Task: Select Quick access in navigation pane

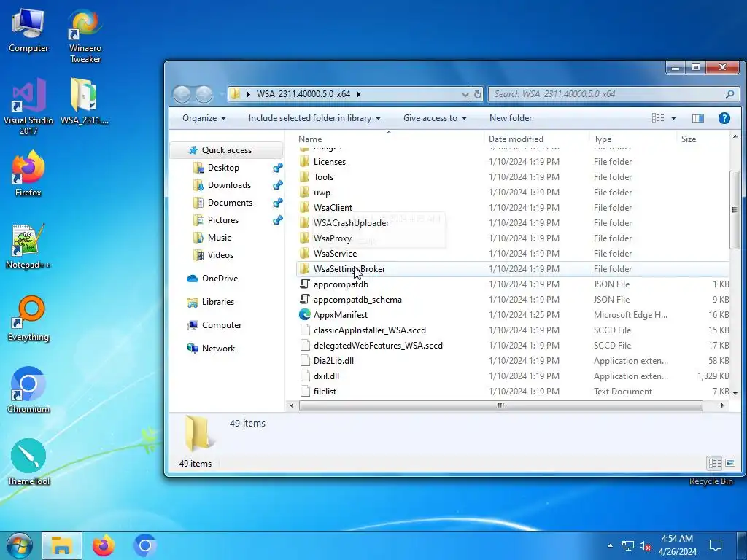Action: coord(226,150)
